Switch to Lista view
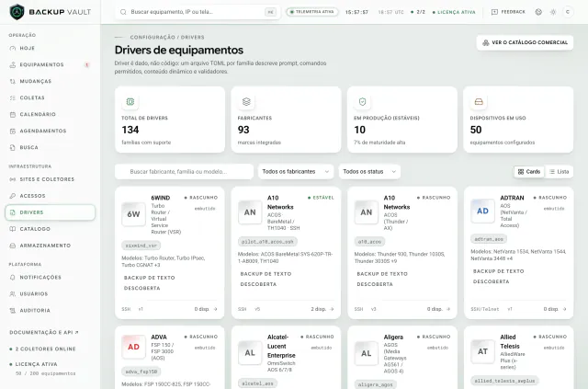The width and height of the screenshot is (588, 389). (x=560, y=172)
